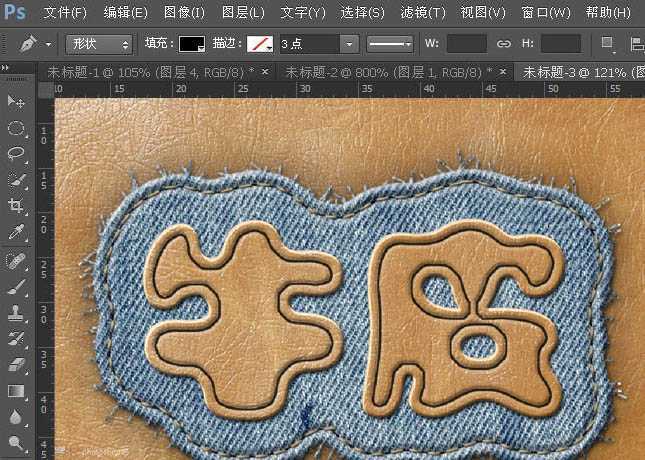Open the stroke line style dropdown
645x460 pixels.
coord(390,44)
